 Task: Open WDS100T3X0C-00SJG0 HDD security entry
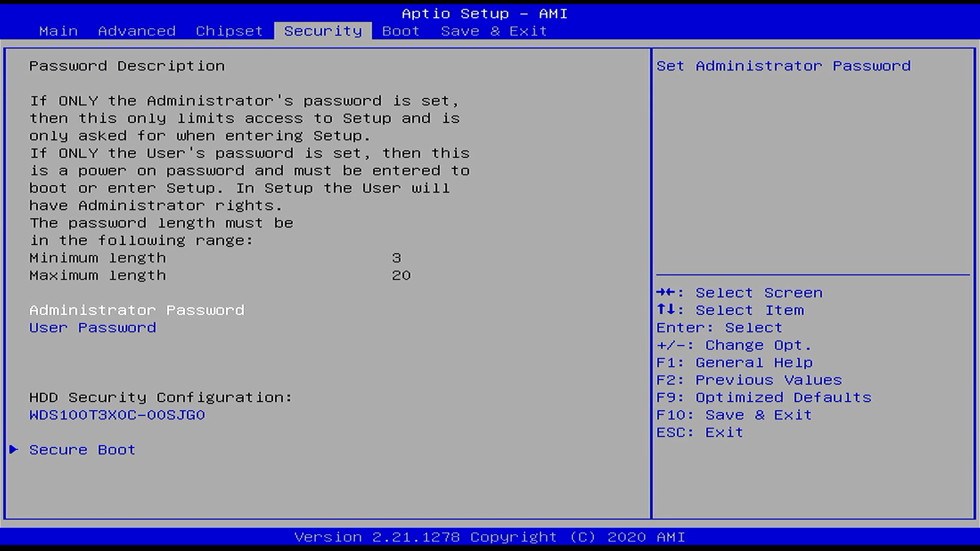point(117,415)
